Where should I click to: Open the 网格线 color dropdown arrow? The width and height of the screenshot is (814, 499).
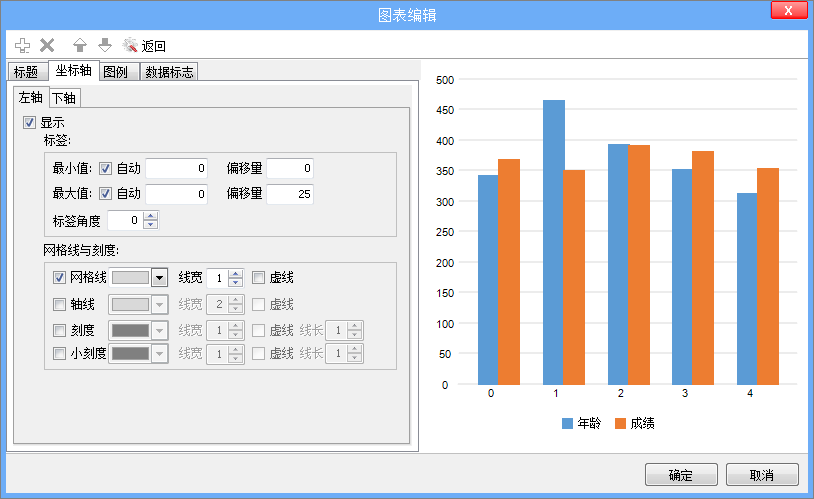pos(159,278)
